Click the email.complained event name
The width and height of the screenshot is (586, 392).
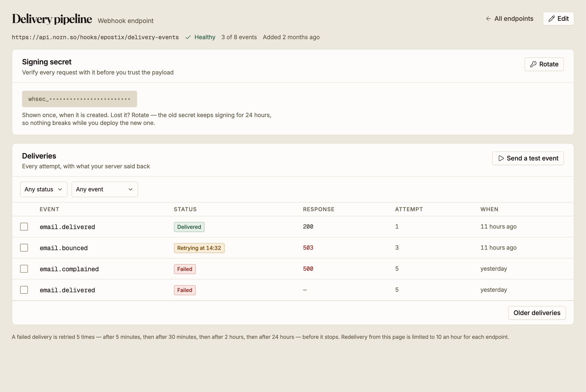point(69,269)
